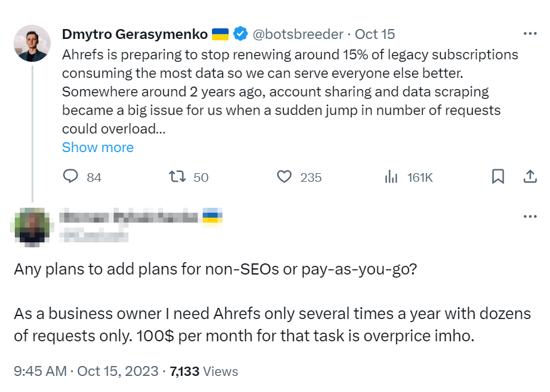Open more options menu on the reply tweet
Image resolution: width=550 pixels, height=392 pixels.
(x=530, y=216)
